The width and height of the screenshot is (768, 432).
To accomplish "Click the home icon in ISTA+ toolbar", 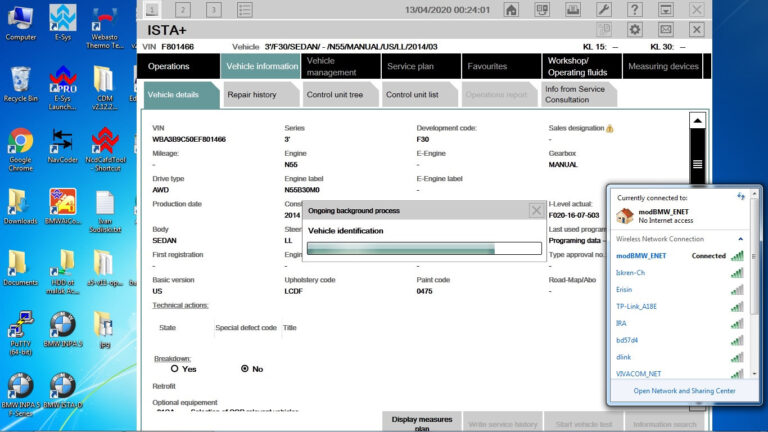I will pyautogui.click(x=512, y=9).
